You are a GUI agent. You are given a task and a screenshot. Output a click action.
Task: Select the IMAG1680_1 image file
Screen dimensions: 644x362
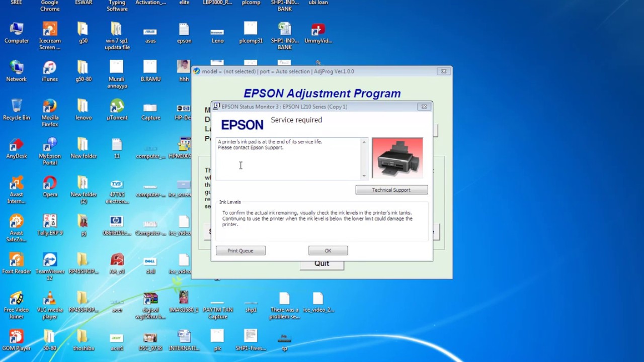point(184,302)
